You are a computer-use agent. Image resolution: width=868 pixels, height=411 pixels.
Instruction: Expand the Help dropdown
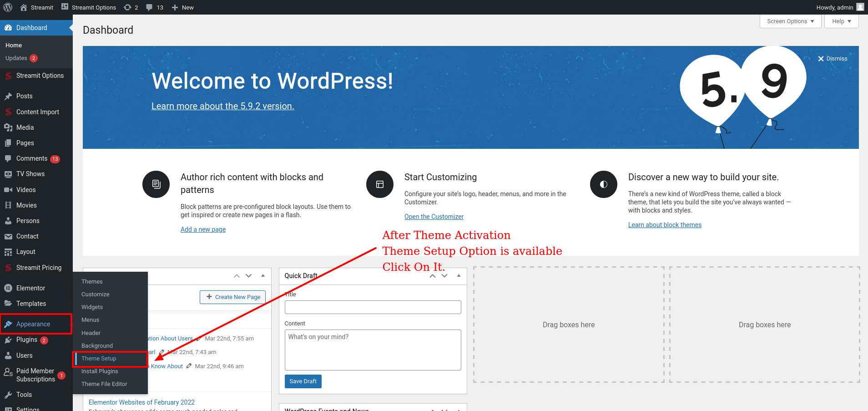point(842,21)
